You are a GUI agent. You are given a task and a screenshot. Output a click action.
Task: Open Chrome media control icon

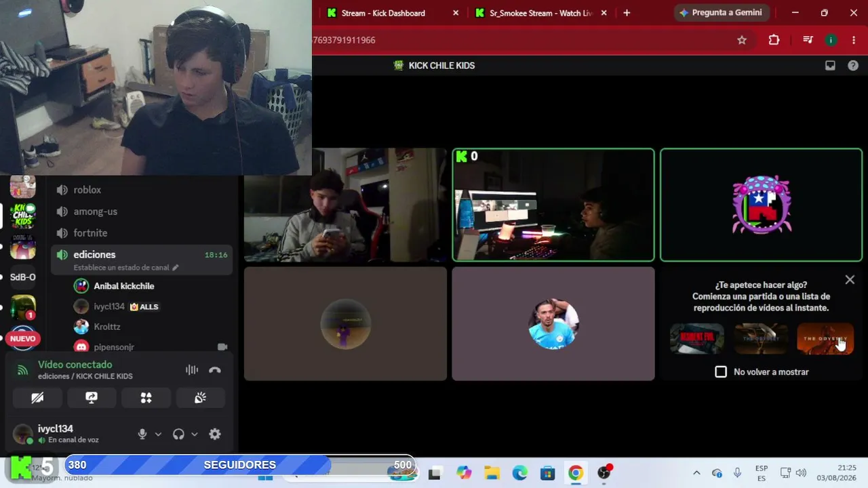(x=808, y=40)
